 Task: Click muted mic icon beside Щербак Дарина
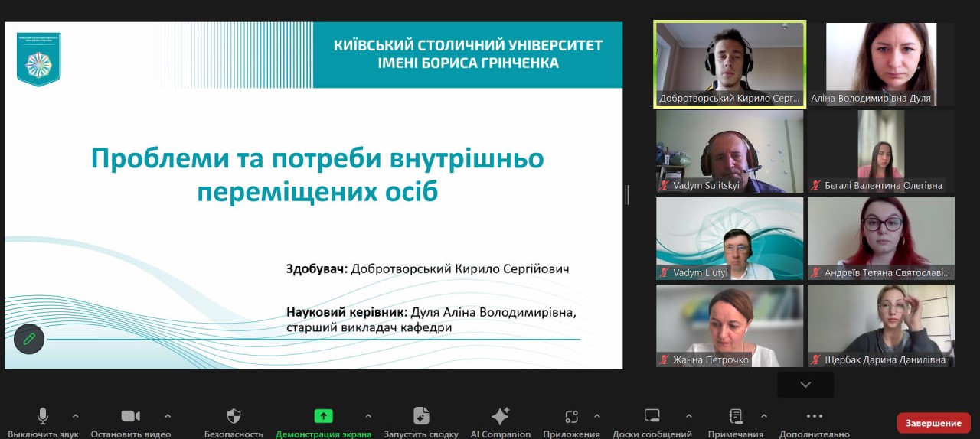pyautogui.click(x=816, y=359)
